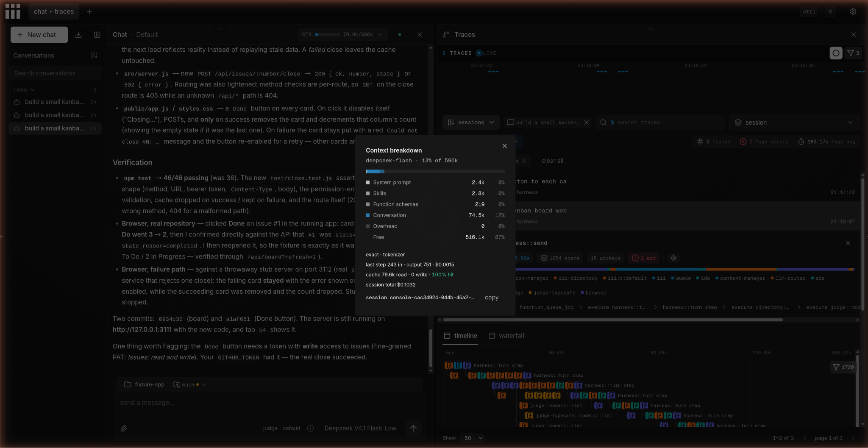868x448 pixels.
Task: Open the sessions dropdown
Action: pyautogui.click(x=471, y=122)
